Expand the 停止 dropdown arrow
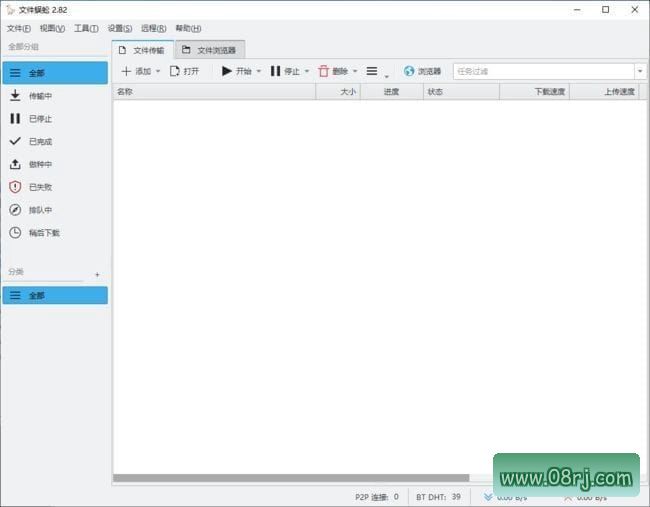The width and height of the screenshot is (650, 507). 307,71
